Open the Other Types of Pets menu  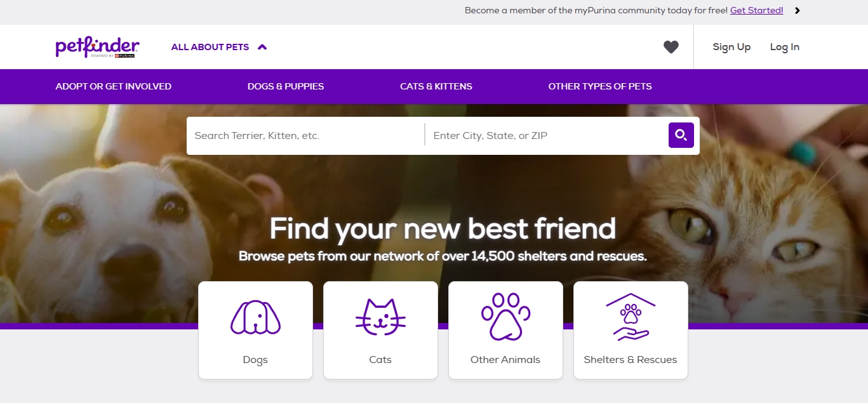pos(600,86)
